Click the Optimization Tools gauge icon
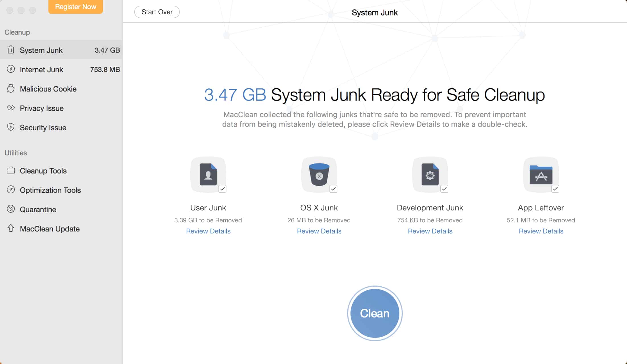This screenshot has width=627, height=364. click(11, 190)
